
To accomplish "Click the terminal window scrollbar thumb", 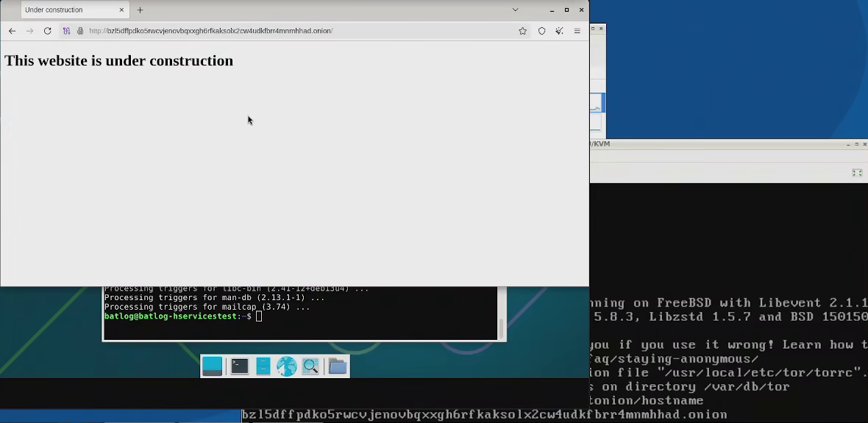I will pyautogui.click(x=501, y=328).
